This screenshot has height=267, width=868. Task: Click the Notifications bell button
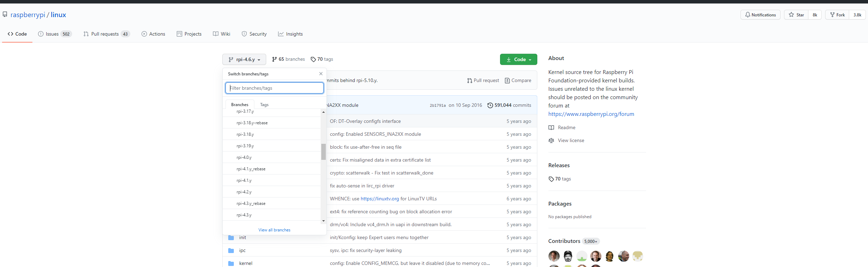point(760,15)
